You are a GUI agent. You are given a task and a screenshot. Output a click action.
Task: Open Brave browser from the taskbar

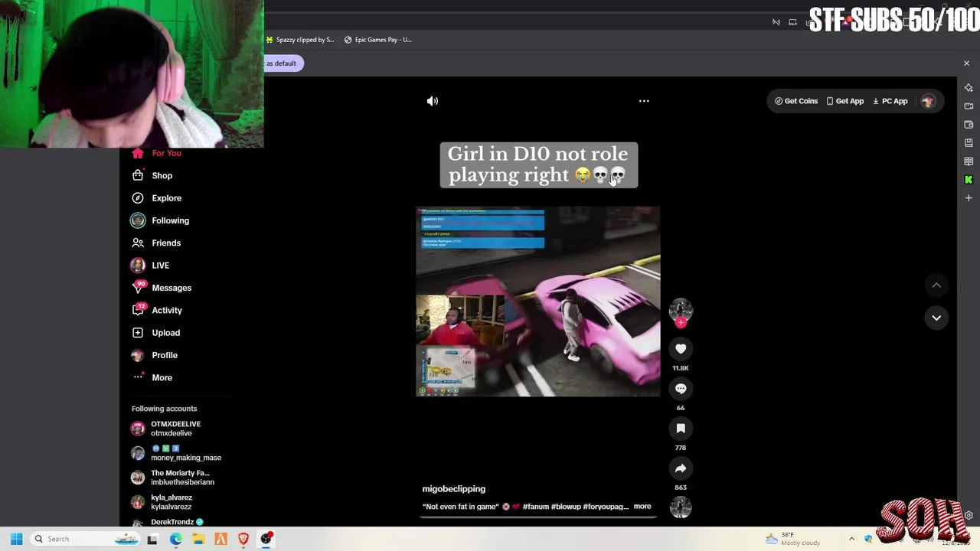point(243,539)
